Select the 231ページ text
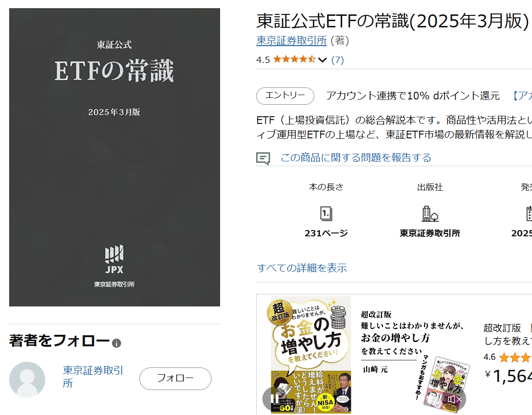532x415 pixels. pyautogui.click(x=326, y=233)
